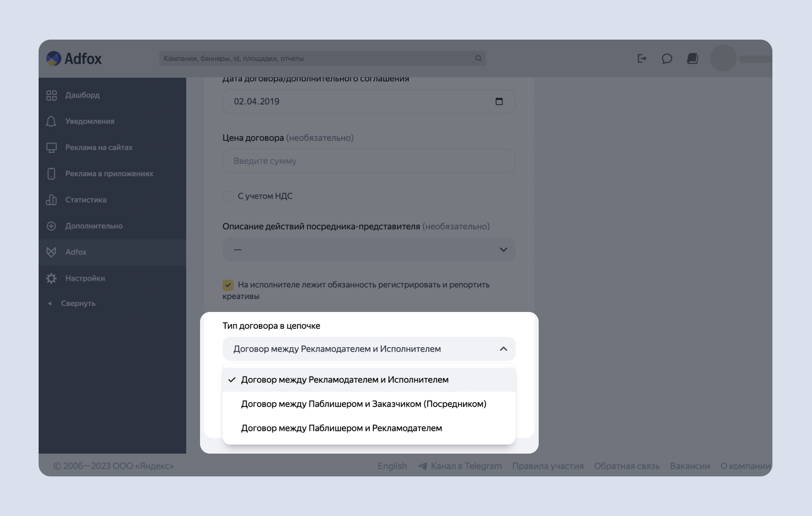
Task: Switch language via 'English' link
Action: (392, 466)
